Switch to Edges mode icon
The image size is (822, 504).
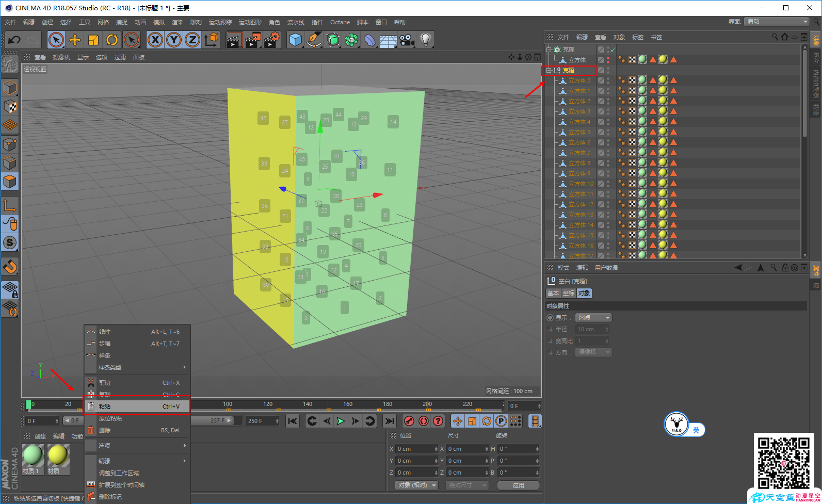pyautogui.click(x=10, y=163)
